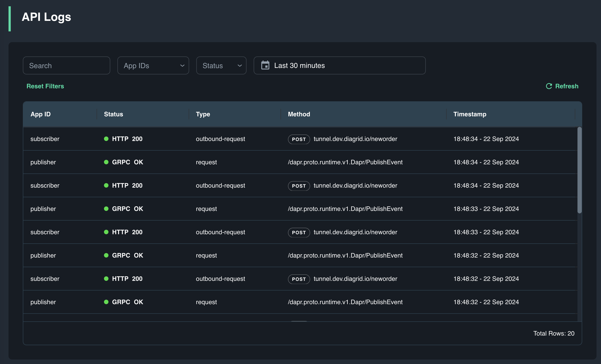The width and height of the screenshot is (601, 364).
Task: Click the Total Rows: 20 footer text
Action: (x=553, y=333)
